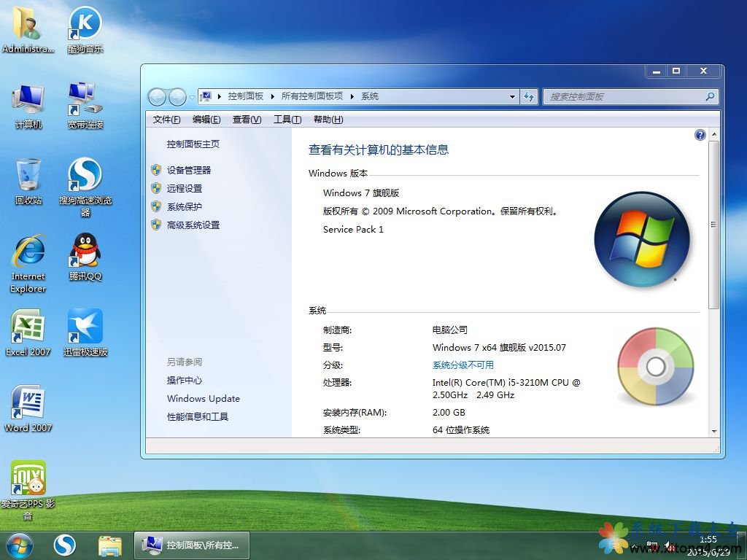This screenshot has height=560, width=747.
Task: Open the Administrator folder desktop icon
Action: tap(28, 28)
